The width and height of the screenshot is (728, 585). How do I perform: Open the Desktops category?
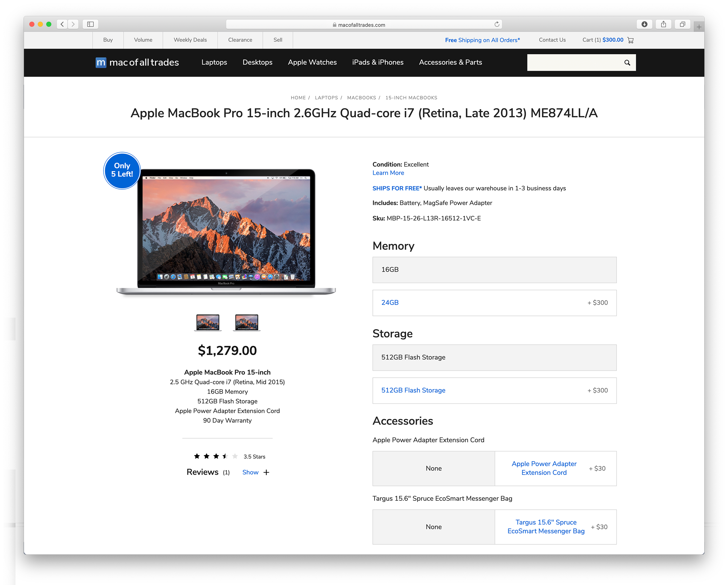coord(257,62)
